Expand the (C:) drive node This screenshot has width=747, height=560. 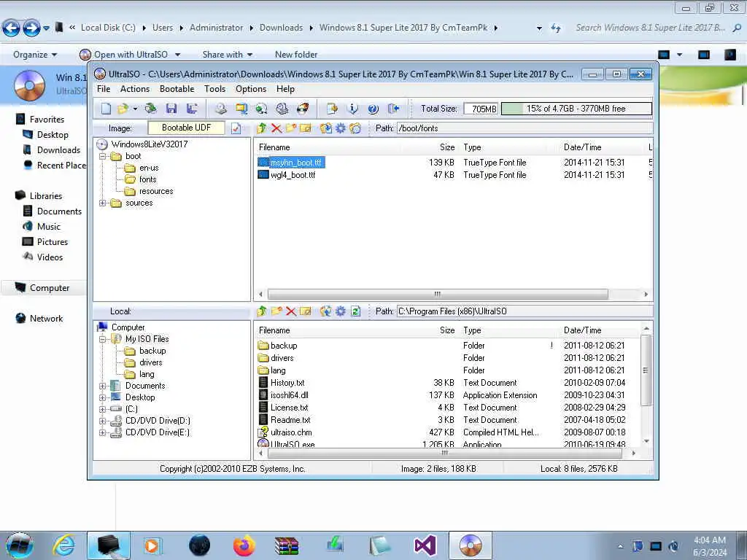(102, 409)
